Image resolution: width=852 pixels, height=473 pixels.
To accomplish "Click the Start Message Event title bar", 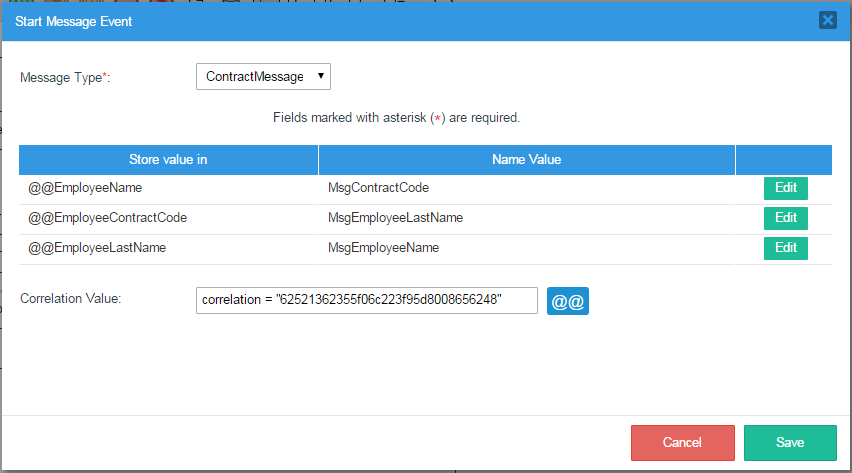I will pos(400,20).
